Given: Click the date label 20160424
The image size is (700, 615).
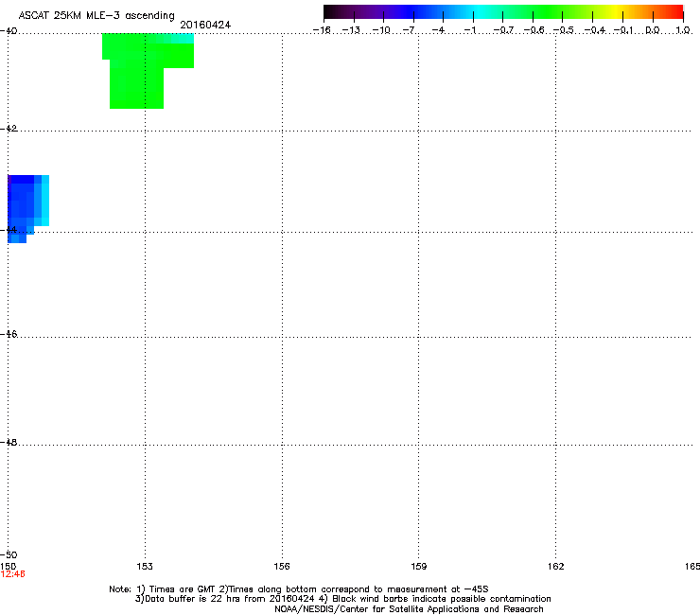Looking at the screenshot, I should click(x=205, y=25).
